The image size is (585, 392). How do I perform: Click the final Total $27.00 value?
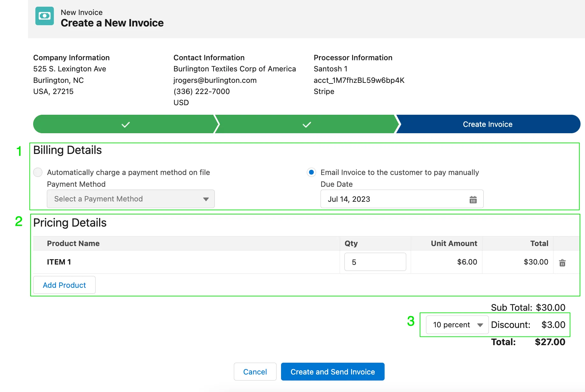[x=550, y=342]
